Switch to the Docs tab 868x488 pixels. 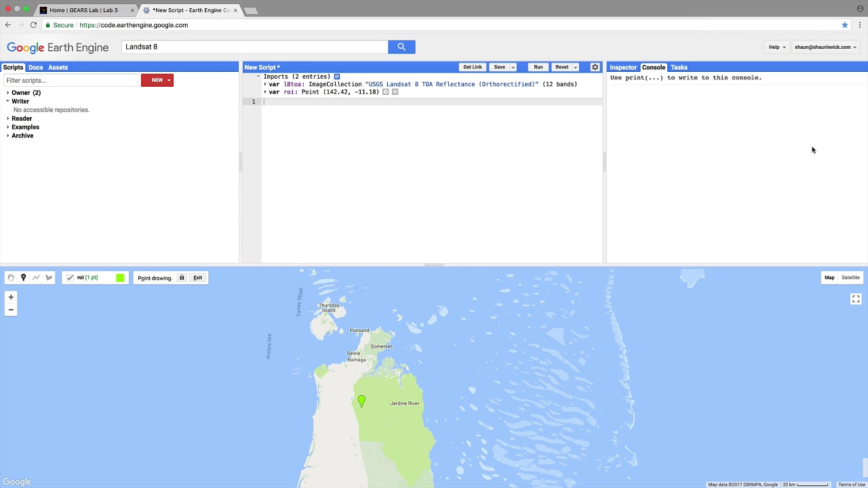pyautogui.click(x=35, y=67)
